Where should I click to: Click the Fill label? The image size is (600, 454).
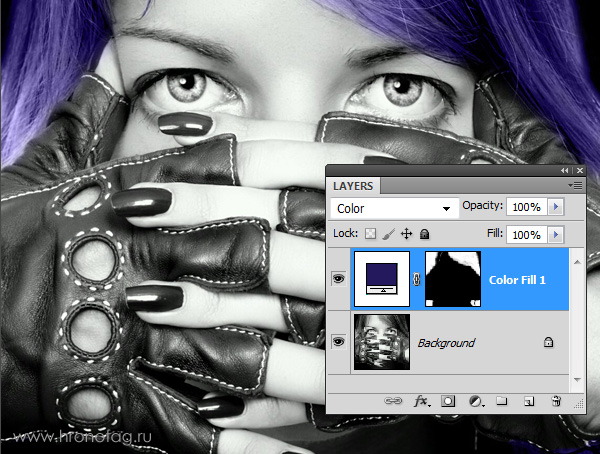[495, 233]
